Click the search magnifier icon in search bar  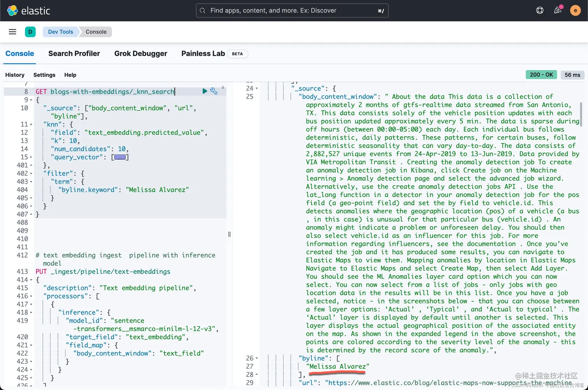[203, 11]
